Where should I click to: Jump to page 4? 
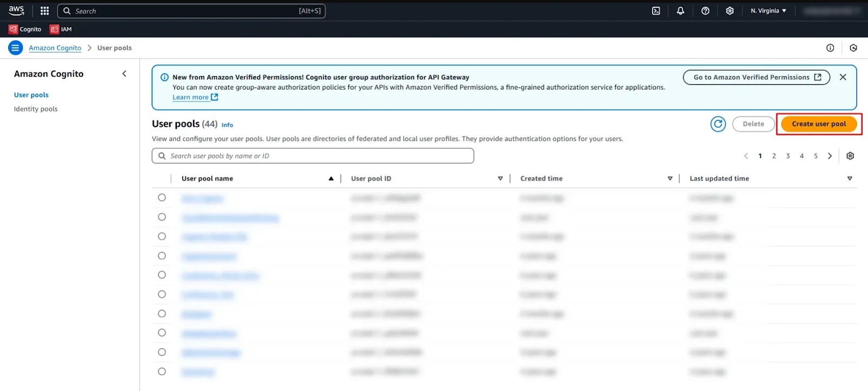(802, 156)
